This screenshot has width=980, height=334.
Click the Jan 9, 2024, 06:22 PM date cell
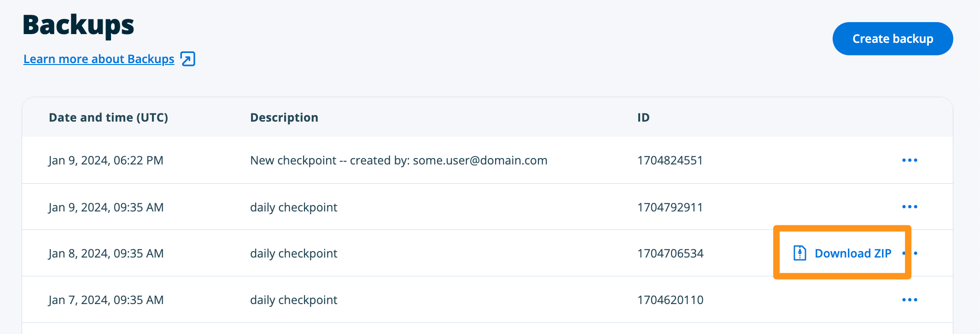(x=106, y=160)
